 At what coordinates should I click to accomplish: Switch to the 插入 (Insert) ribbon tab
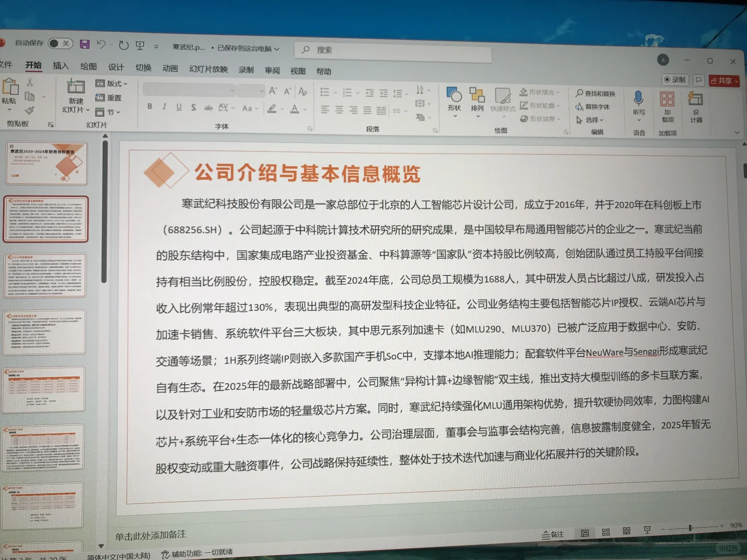(61, 66)
